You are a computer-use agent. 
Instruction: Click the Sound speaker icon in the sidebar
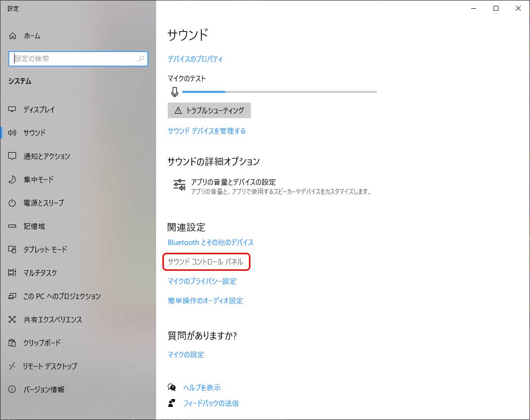click(x=12, y=133)
